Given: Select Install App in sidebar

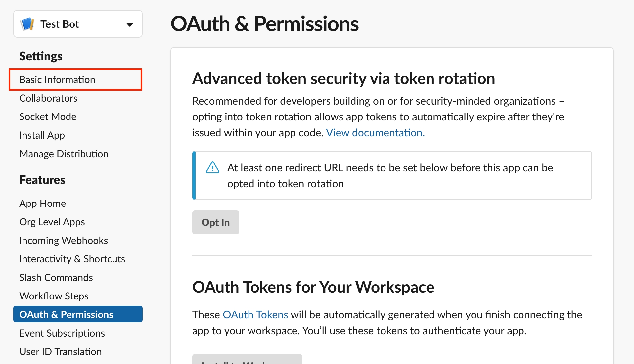Looking at the screenshot, I should 42,135.
